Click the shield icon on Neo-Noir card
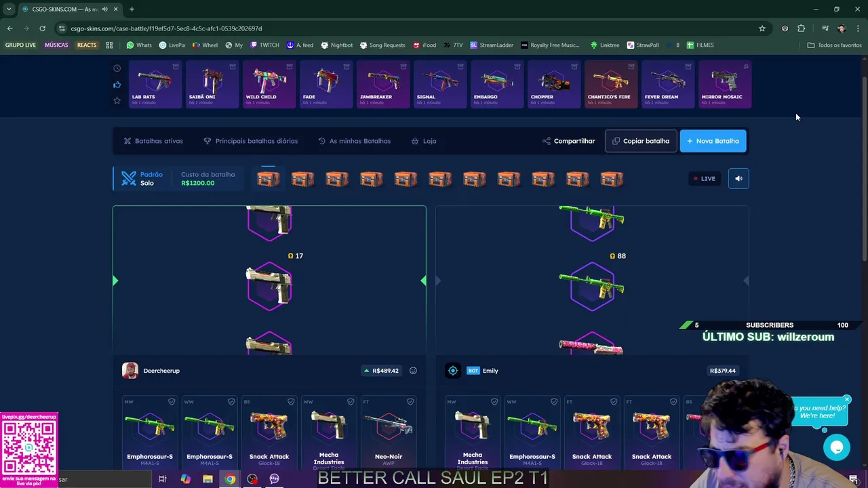 click(x=410, y=402)
